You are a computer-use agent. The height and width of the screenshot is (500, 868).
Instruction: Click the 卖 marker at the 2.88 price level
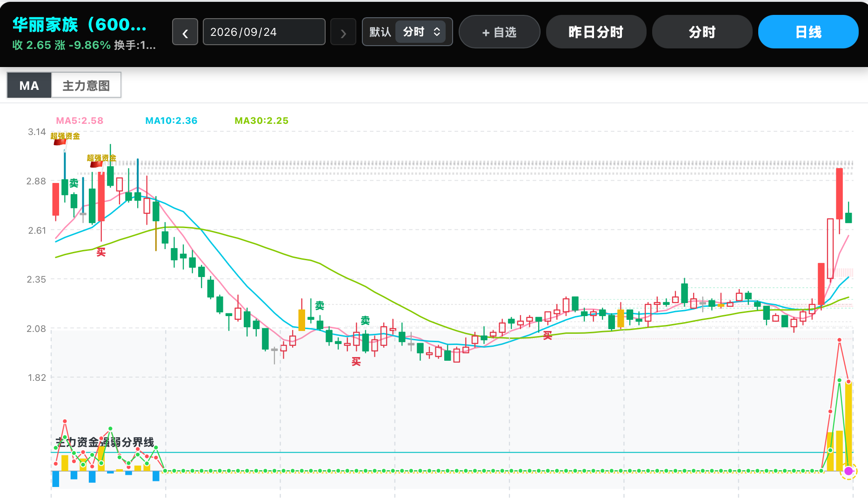74,183
